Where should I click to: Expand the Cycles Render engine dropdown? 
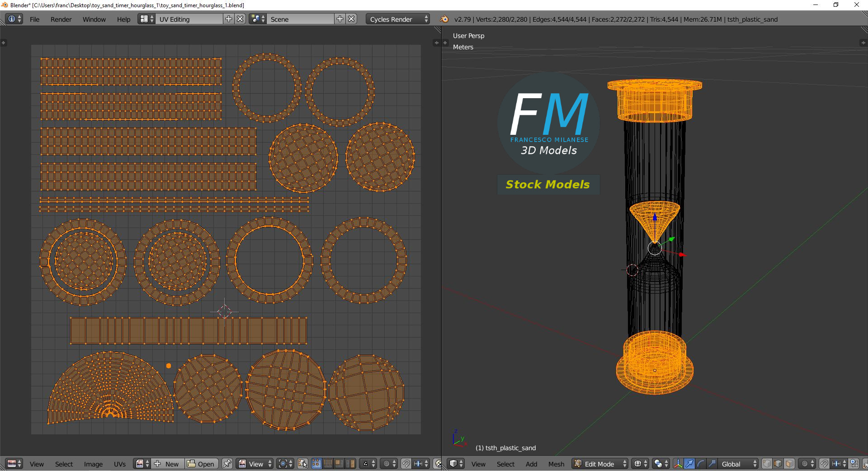398,19
